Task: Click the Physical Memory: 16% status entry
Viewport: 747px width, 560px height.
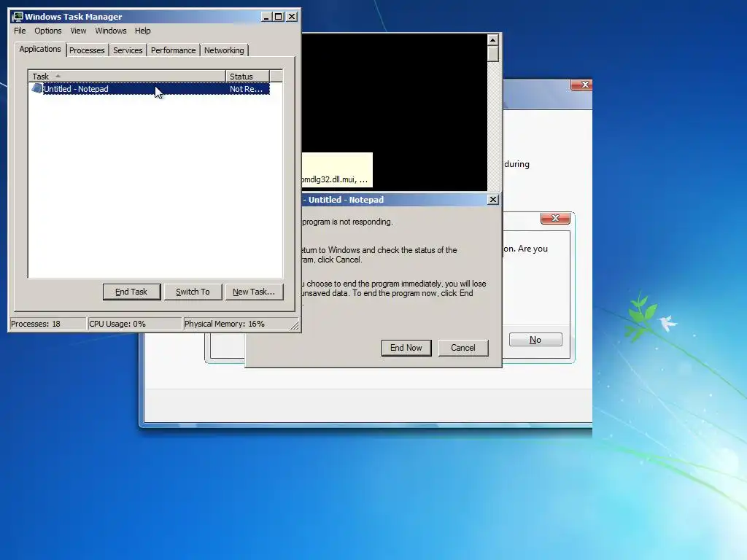Action: 237,324
